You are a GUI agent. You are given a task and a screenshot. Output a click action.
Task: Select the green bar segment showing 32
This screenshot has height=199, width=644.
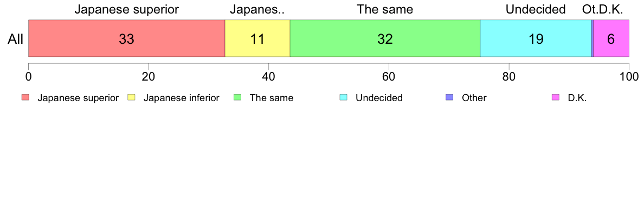385,38
